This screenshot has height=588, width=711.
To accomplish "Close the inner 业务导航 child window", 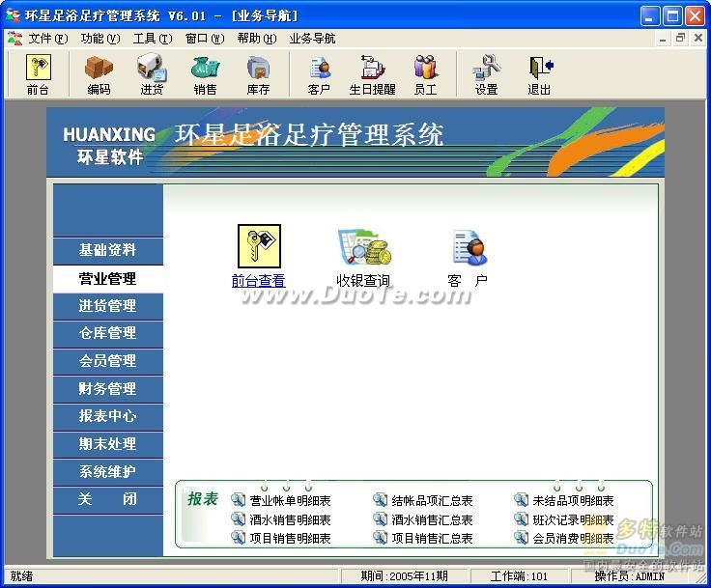I will tap(698, 39).
